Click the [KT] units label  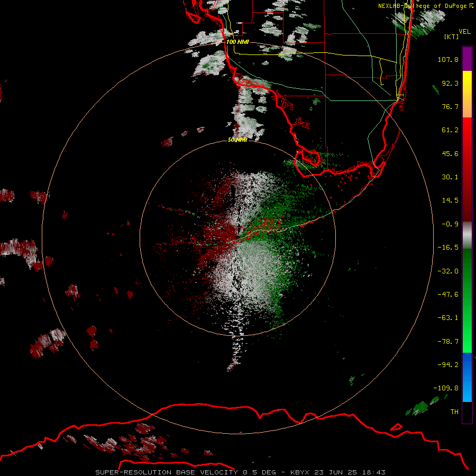coord(452,36)
